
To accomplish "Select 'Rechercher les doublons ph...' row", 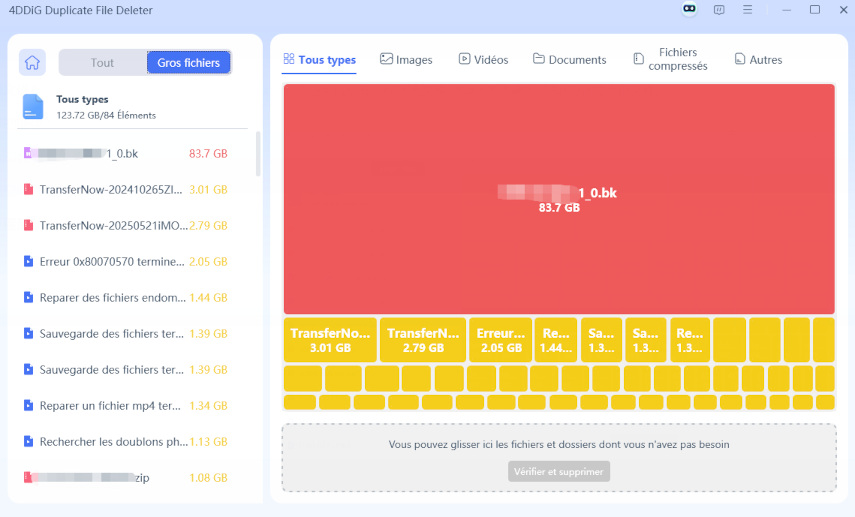I will click(133, 442).
